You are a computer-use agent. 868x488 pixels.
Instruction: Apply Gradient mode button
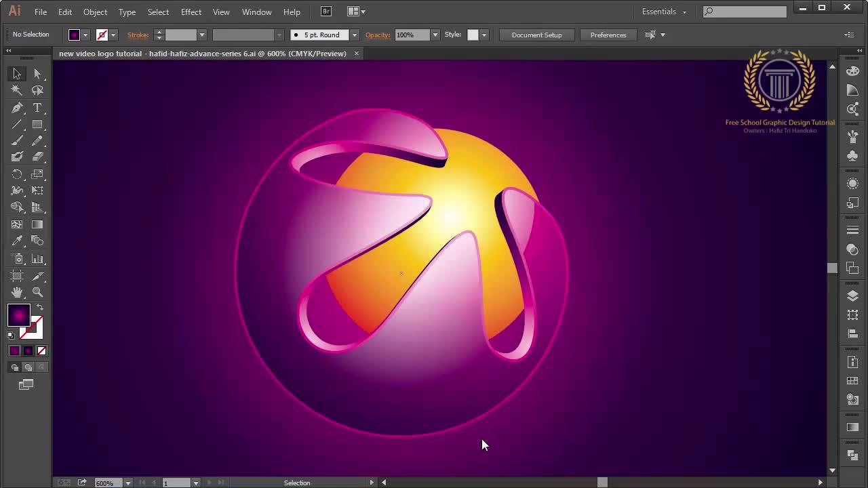pos(28,350)
